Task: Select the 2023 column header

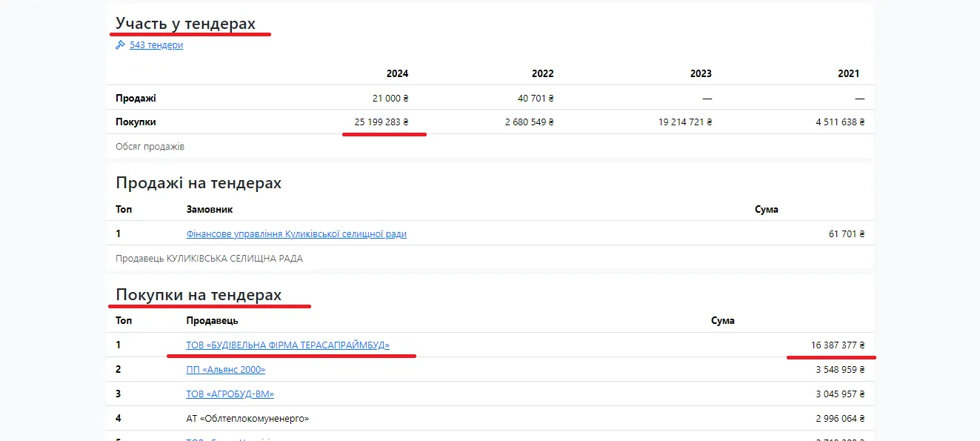Action: point(700,73)
